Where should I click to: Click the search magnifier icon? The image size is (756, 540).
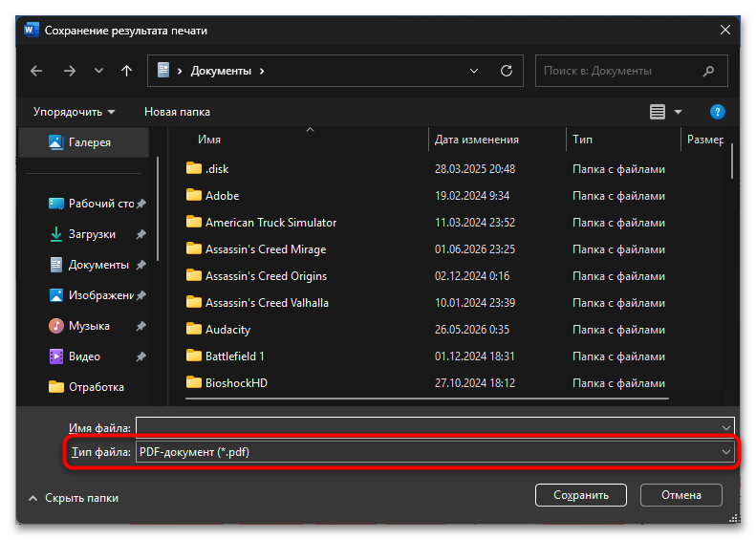click(x=708, y=71)
